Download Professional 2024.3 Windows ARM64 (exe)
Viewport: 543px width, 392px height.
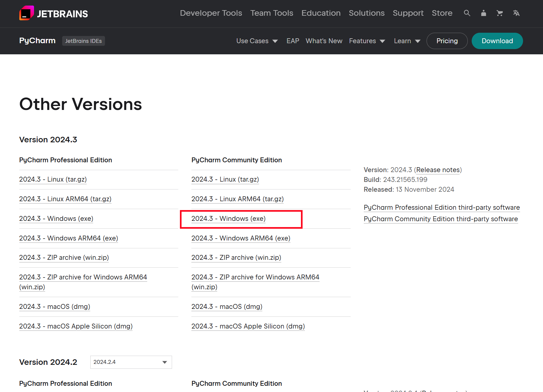[69, 238]
